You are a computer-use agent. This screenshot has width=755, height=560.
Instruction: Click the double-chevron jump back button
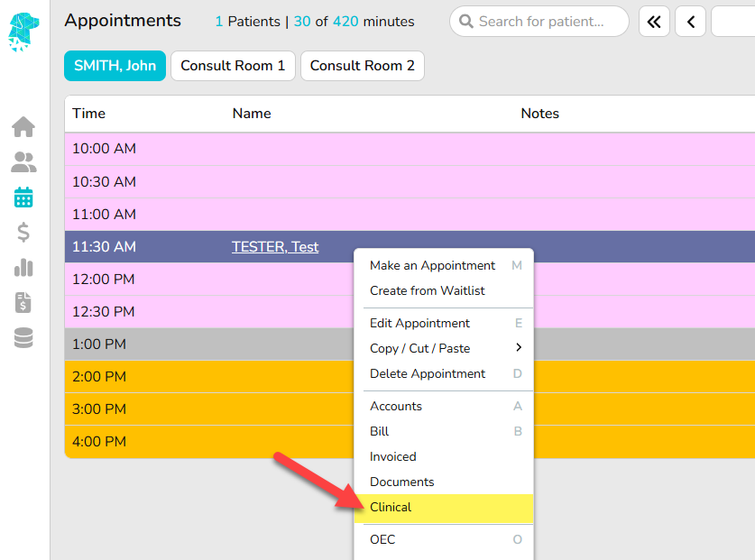click(654, 22)
